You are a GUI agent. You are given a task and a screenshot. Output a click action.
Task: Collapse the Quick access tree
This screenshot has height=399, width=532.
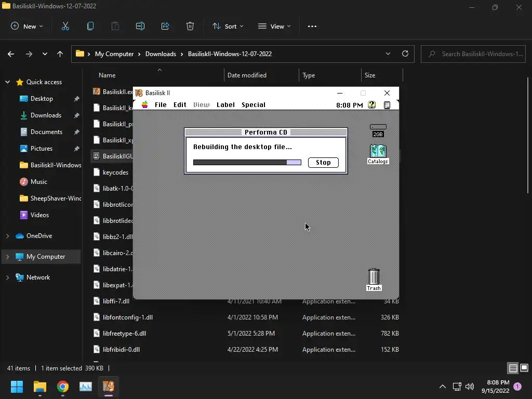pos(7,82)
